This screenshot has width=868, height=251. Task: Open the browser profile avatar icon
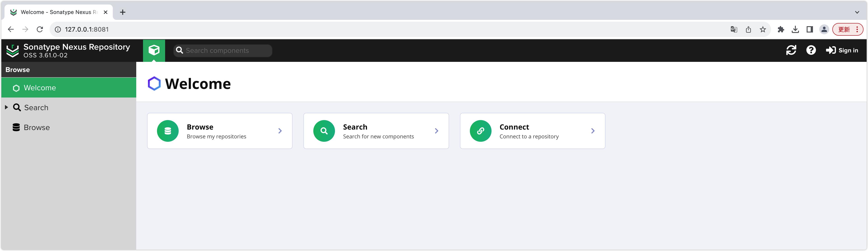[824, 29]
